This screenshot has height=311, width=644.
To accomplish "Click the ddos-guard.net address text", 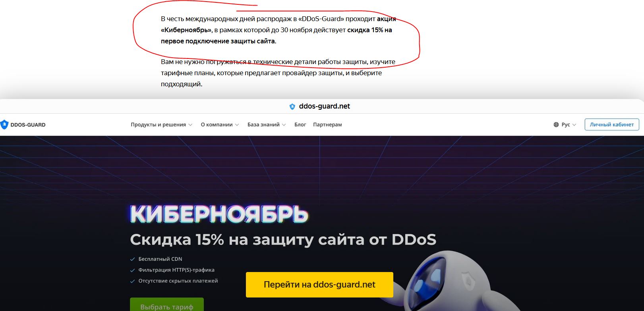I will 325,106.
